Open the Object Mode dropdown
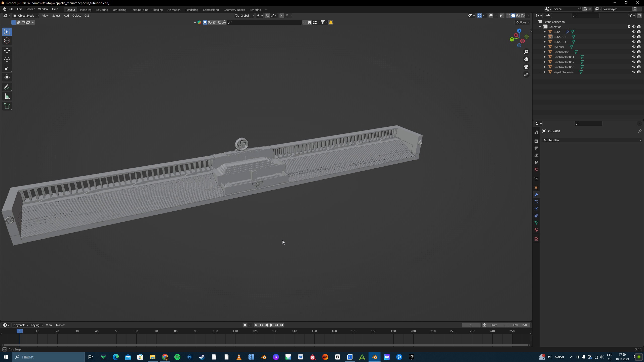644x362 pixels. tap(25, 16)
